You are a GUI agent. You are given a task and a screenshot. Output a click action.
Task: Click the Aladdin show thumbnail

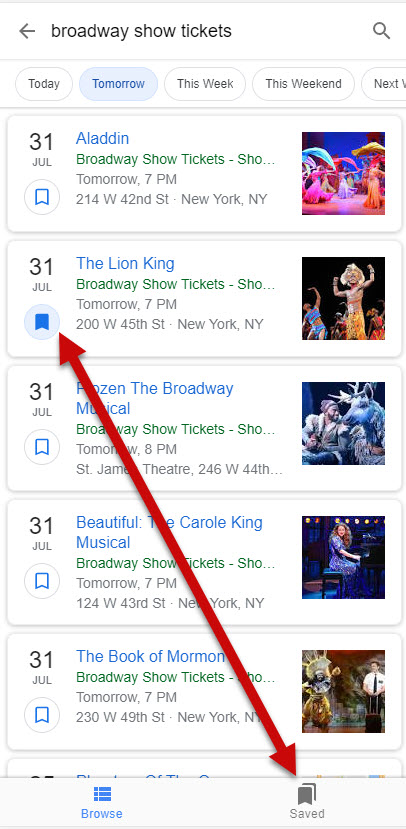[x=344, y=173]
